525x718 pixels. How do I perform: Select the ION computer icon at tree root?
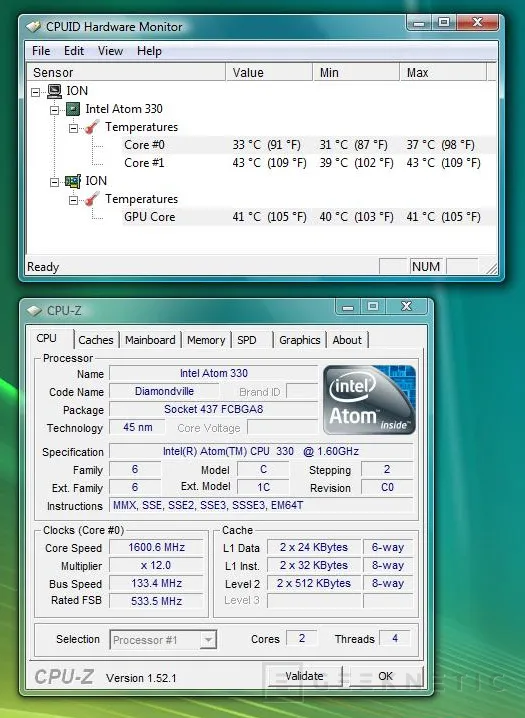click(x=54, y=91)
